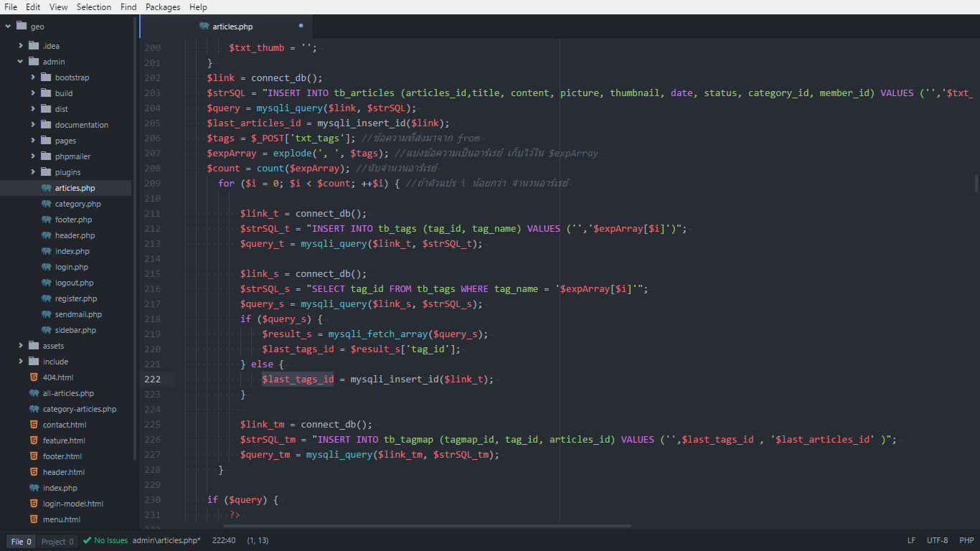Viewport: 980px width, 551px height.
Task: Expand the assets folder chevron
Action: [21, 346]
